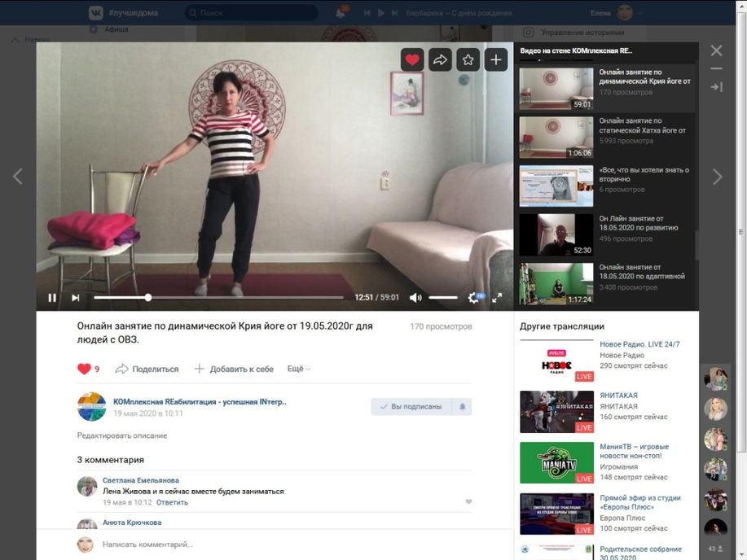Screen dimensions: 747x560
Task: Add video with plus overlay icon
Action: (x=496, y=59)
